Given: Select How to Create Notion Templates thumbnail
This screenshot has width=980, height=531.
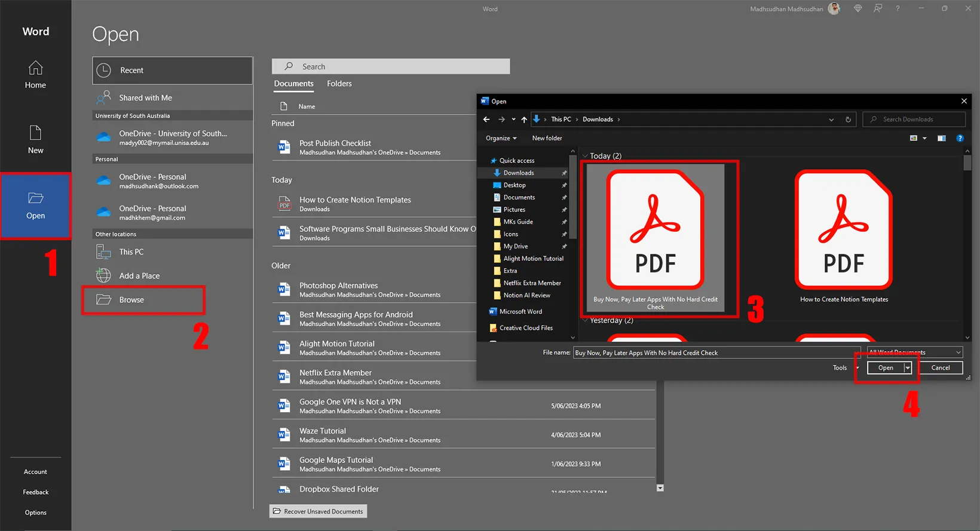Looking at the screenshot, I should click(844, 238).
